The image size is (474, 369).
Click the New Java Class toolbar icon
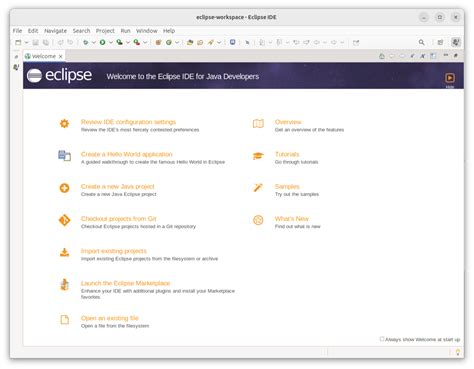point(169,42)
